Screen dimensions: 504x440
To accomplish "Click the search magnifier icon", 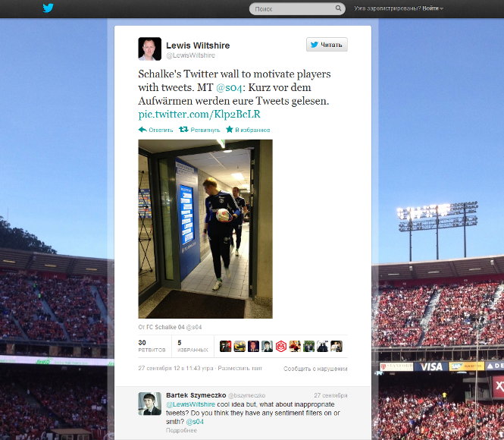I will click(x=338, y=8).
